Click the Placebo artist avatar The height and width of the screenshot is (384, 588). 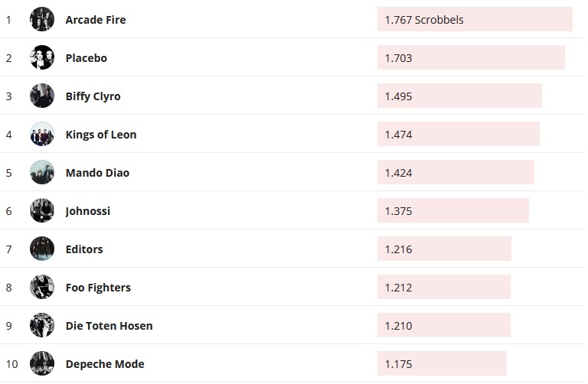click(x=42, y=57)
